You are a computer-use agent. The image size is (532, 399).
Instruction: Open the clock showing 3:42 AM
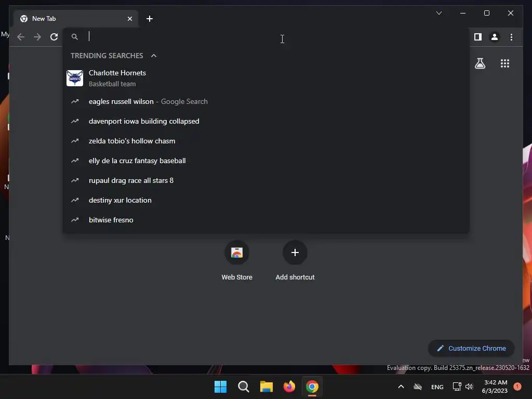pos(495,387)
